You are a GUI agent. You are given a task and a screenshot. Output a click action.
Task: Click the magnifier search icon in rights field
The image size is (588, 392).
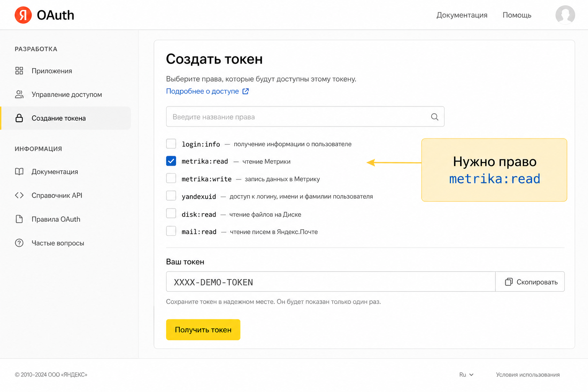pos(434,117)
